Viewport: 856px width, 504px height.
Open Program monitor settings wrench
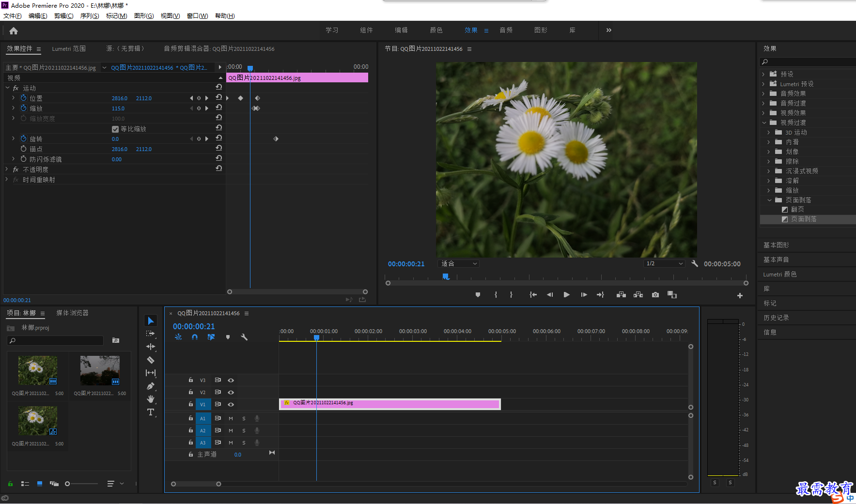(x=695, y=263)
